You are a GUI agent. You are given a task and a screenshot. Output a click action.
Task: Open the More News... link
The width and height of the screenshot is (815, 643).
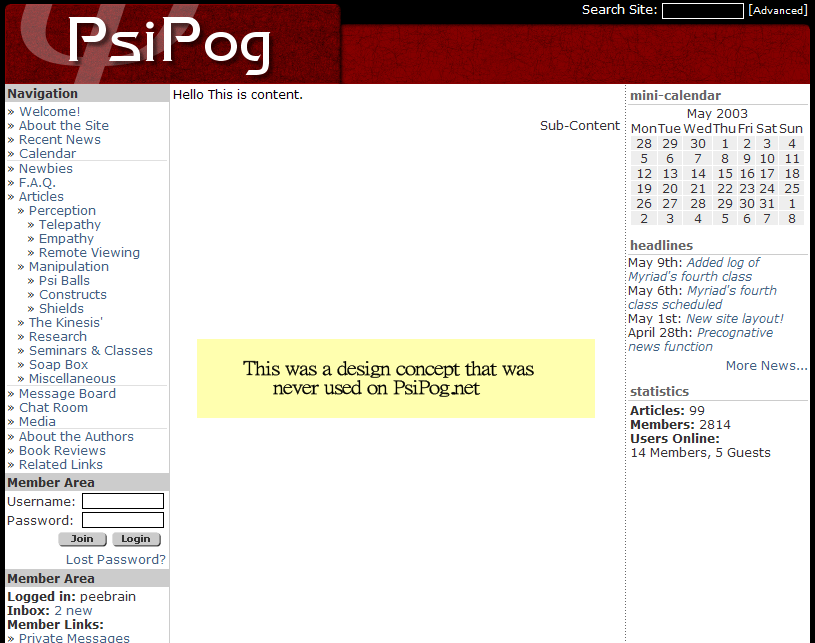point(767,366)
